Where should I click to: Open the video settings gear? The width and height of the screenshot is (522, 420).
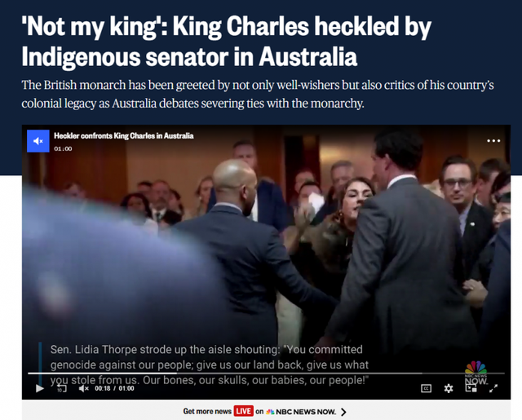click(x=449, y=388)
